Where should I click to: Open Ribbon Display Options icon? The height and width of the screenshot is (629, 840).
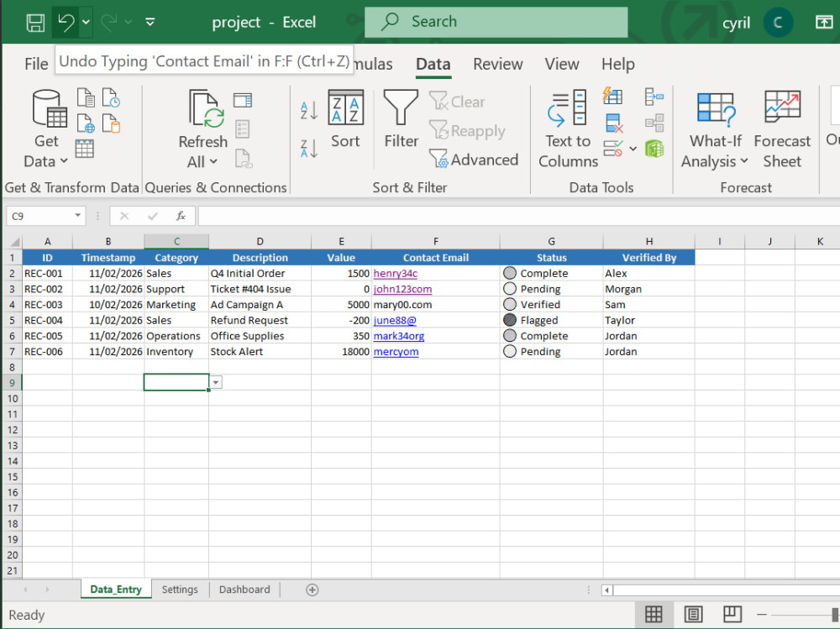pyautogui.click(x=823, y=22)
